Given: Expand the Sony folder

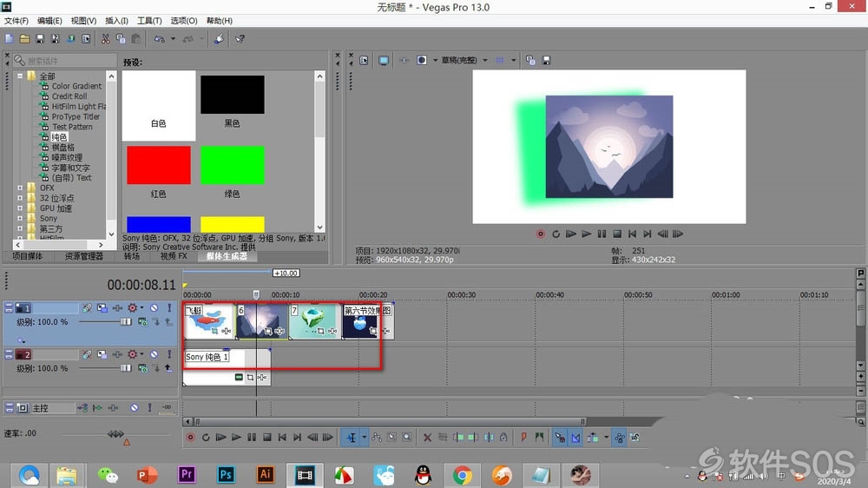Looking at the screenshot, I should point(20,218).
